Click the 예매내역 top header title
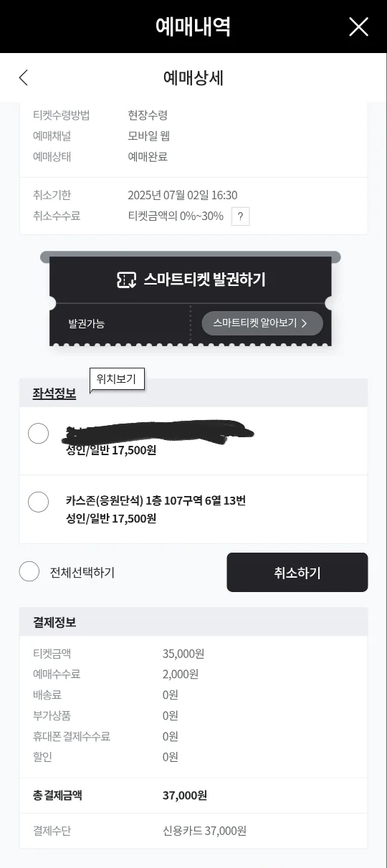The height and width of the screenshot is (868, 387). click(193, 27)
